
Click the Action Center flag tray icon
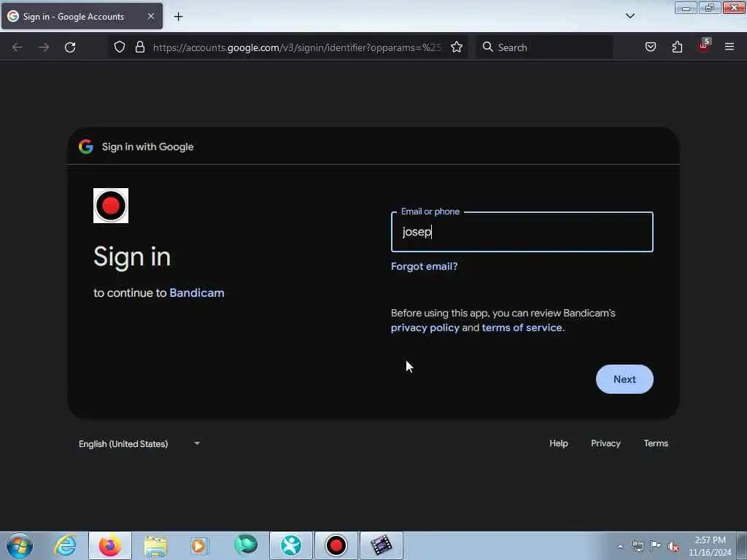656,546
